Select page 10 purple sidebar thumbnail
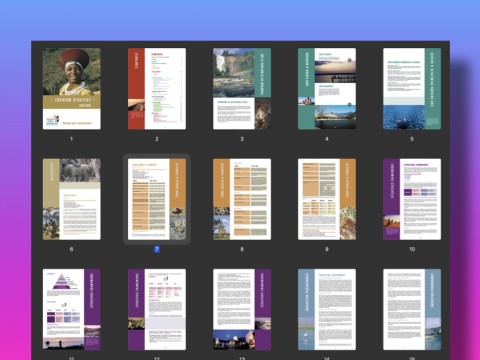The width and height of the screenshot is (480, 360). coord(412,199)
